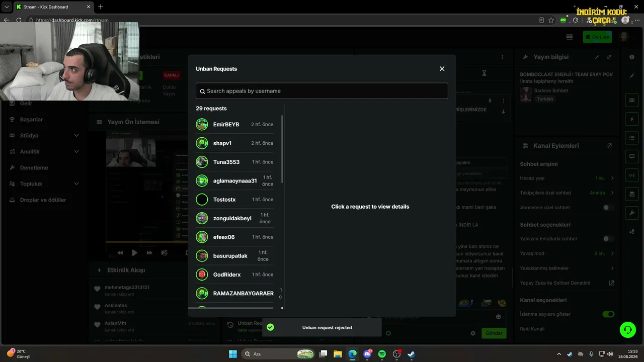The width and height of the screenshot is (644, 362).
Task: Click the Raid Kanalı option
Action: [x=532, y=329]
